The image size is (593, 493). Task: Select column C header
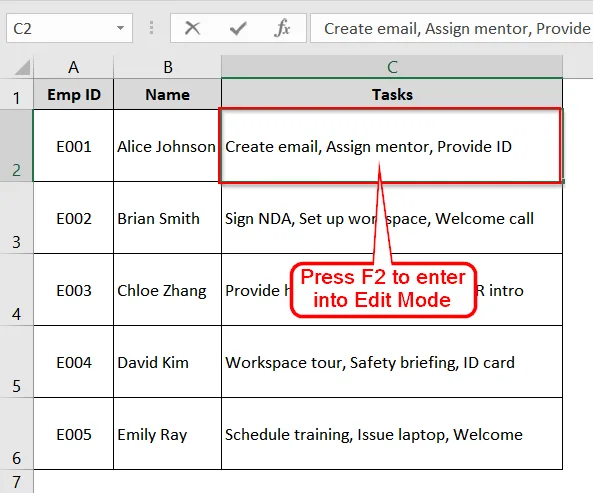(x=392, y=67)
